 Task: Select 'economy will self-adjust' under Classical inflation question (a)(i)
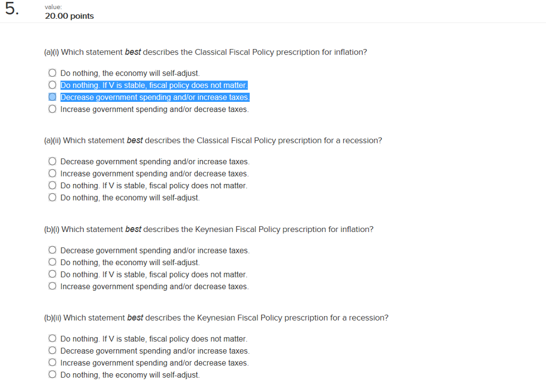52,73
